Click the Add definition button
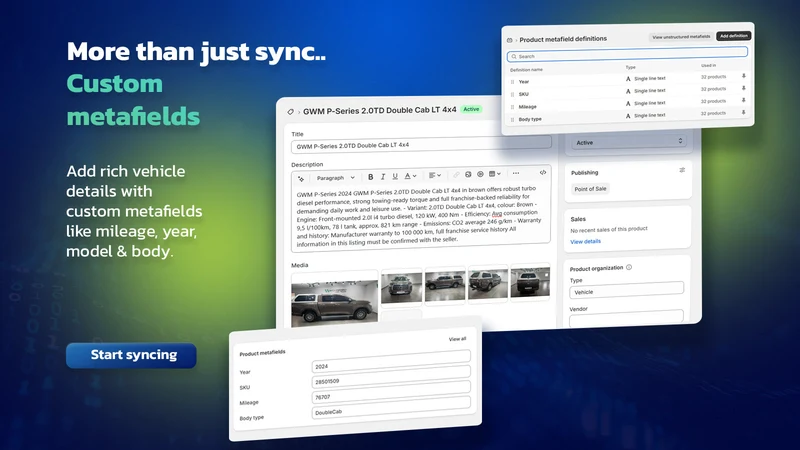The image size is (800, 450). tap(734, 36)
